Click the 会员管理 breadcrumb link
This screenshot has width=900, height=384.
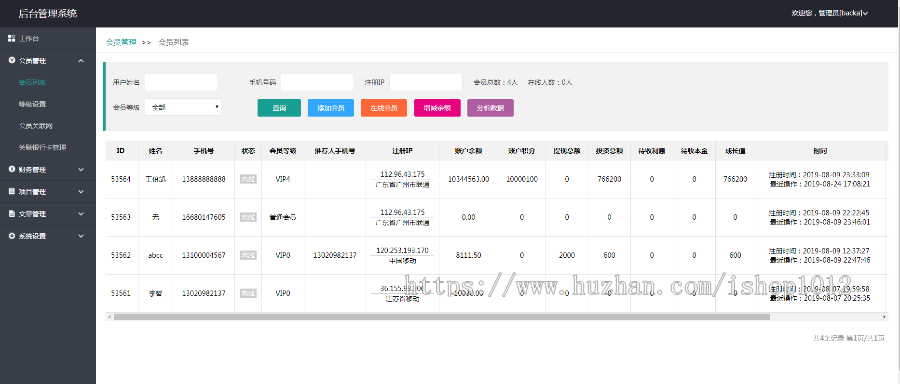(121, 42)
